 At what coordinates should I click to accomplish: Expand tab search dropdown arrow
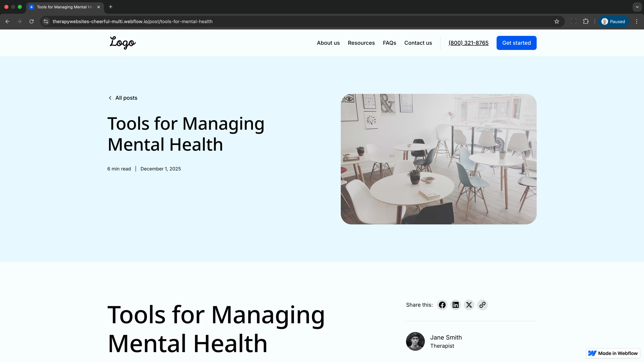[x=637, y=7]
